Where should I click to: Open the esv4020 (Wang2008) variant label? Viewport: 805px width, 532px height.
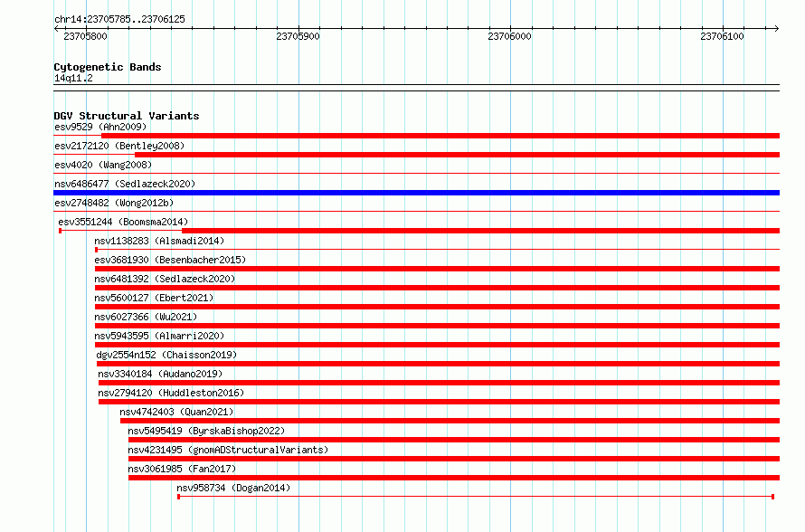103,165
